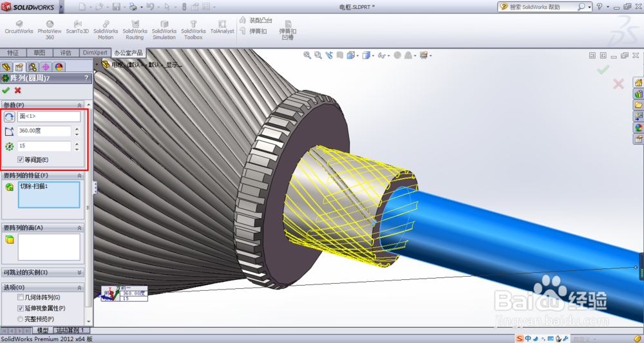Open the Options icon in quick toolbar
This screenshot has height=343, width=644.
(206, 6)
